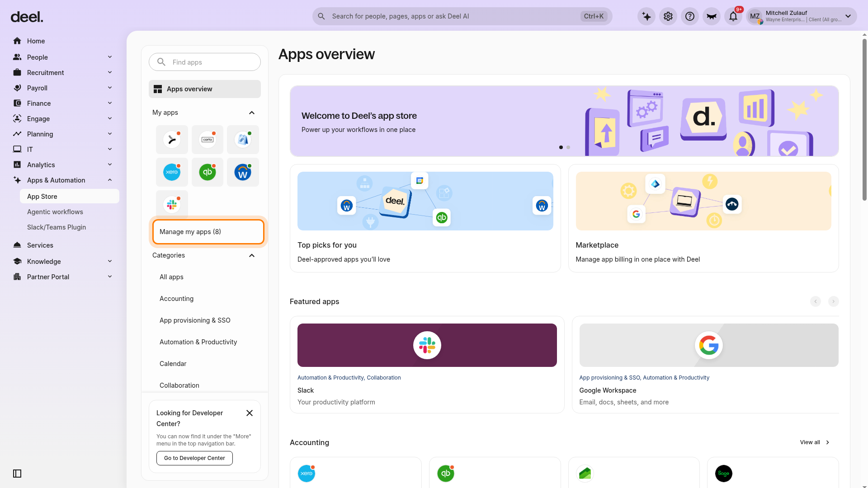Go to previous featured apps with left arrow
868x488 pixels.
816,301
